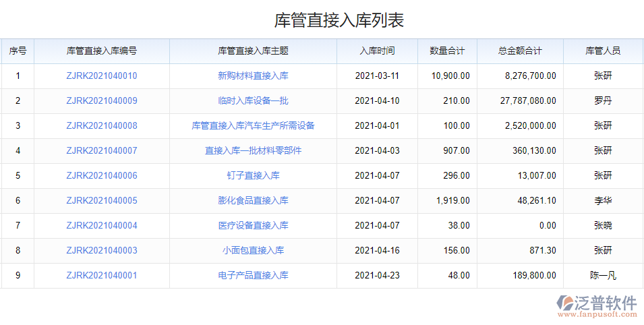
Task: Sort by 数量合计 column header
Action: pyautogui.click(x=447, y=51)
